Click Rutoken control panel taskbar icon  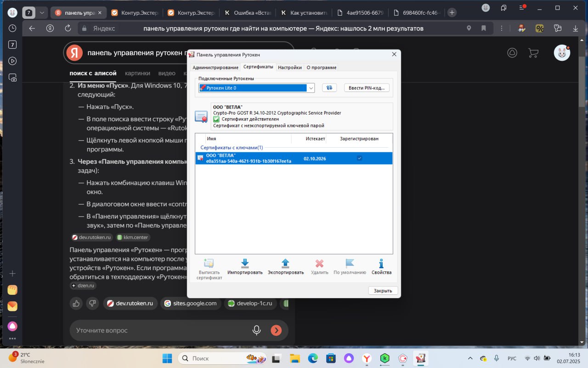[x=420, y=358]
